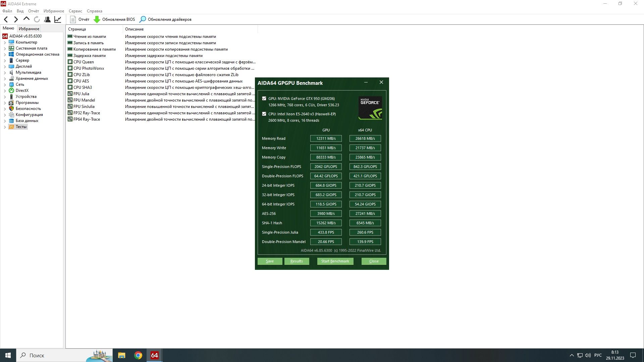The height and width of the screenshot is (362, 644).
Task: Expand the Компьютер tree node
Action: pos(5,43)
